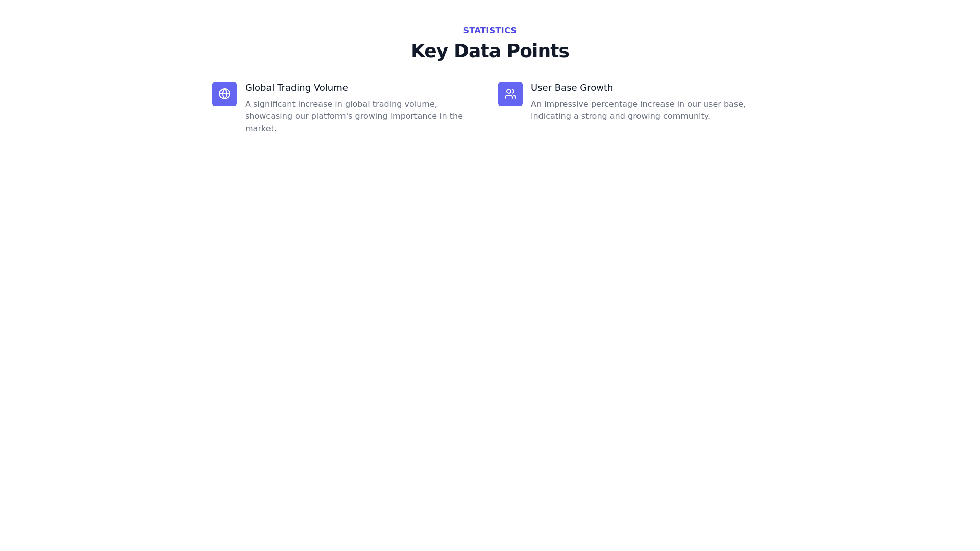Click the User Base Growth description paragraph

(638, 110)
